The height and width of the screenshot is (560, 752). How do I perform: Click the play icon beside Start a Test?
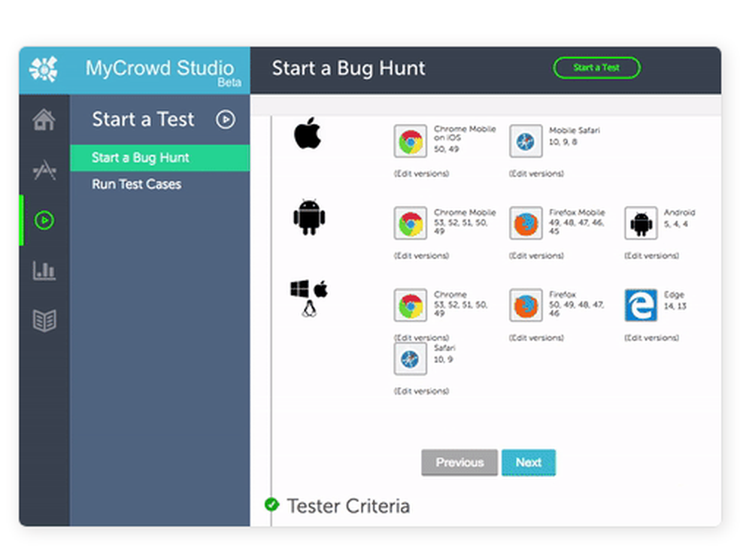click(226, 120)
